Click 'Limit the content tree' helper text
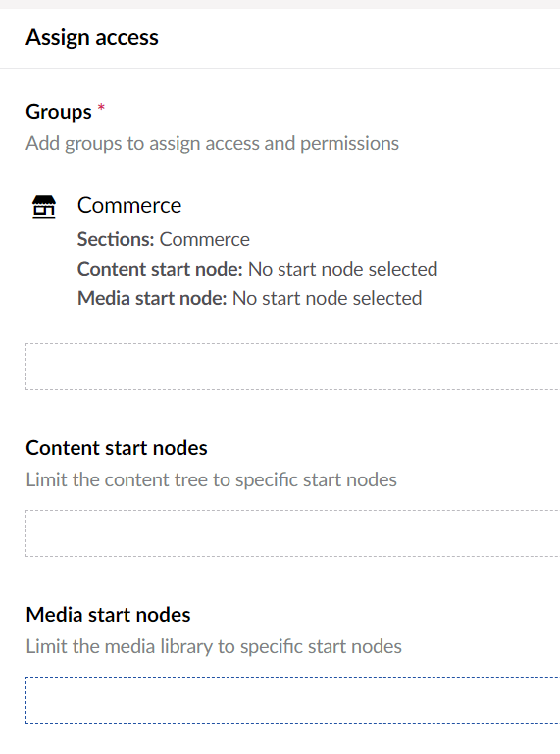Viewport: 560px width, 754px height. coord(211,479)
